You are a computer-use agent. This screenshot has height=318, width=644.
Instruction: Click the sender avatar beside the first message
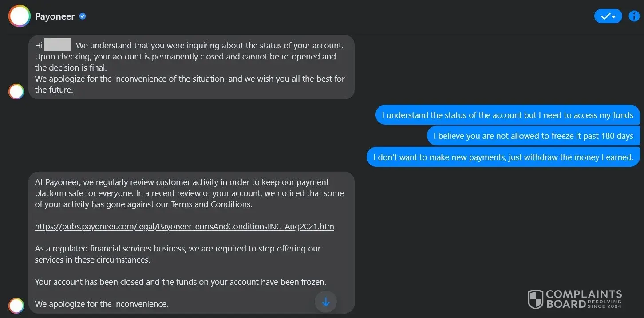(16, 91)
